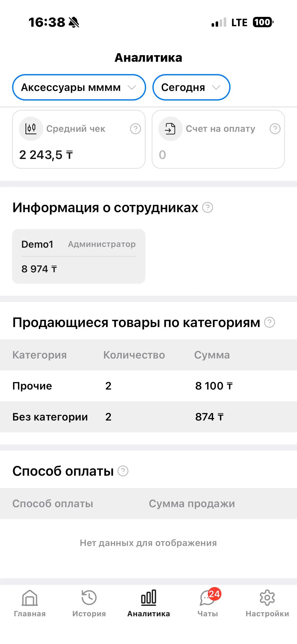297x644 pixels.
Task: Switch to the История tab
Action: (x=89, y=603)
